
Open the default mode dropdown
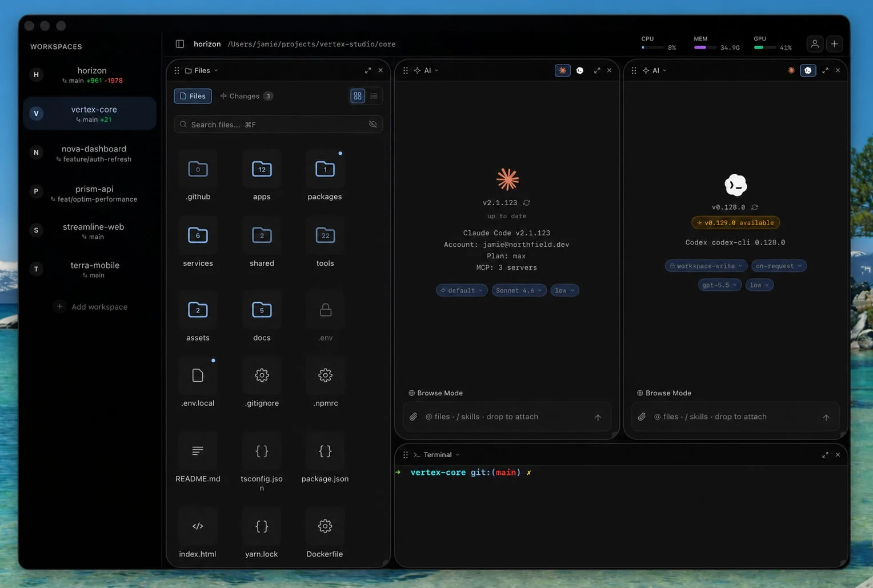pos(462,290)
